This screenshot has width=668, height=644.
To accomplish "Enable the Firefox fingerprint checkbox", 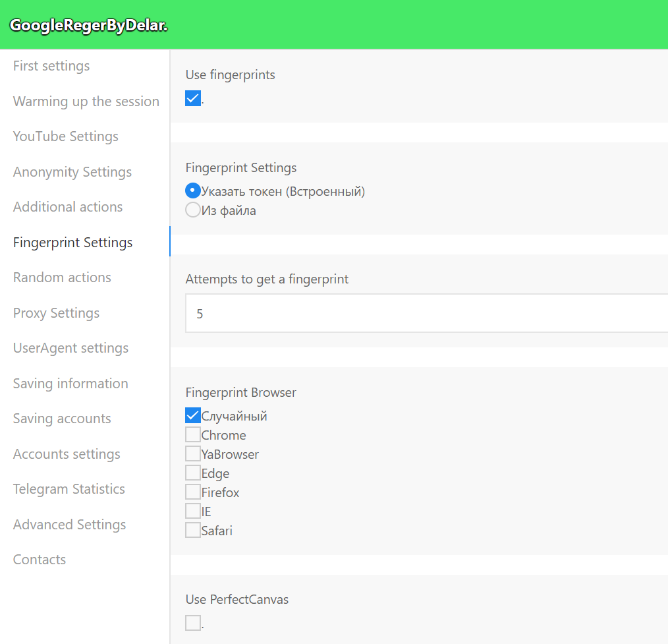I will pyautogui.click(x=193, y=492).
